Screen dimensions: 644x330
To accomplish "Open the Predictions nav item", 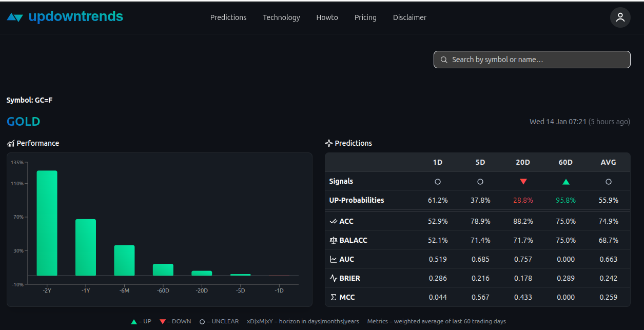I will click(228, 17).
